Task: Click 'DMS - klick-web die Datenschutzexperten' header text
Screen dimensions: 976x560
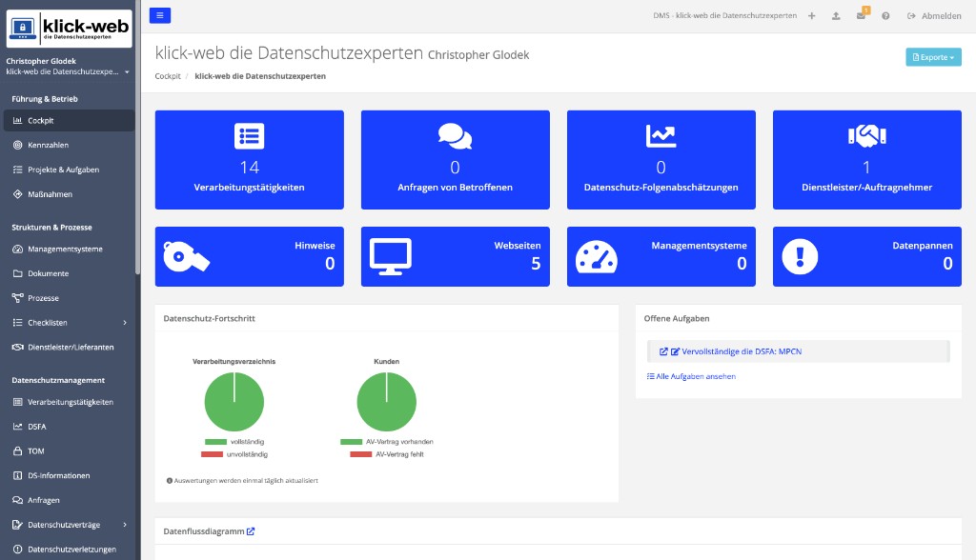Action: 724,15
